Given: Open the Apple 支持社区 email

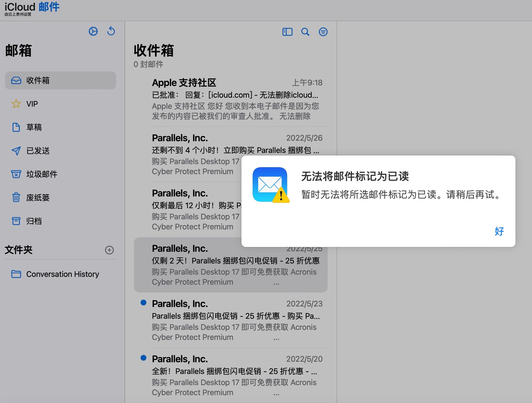Looking at the screenshot, I should point(231,99).
